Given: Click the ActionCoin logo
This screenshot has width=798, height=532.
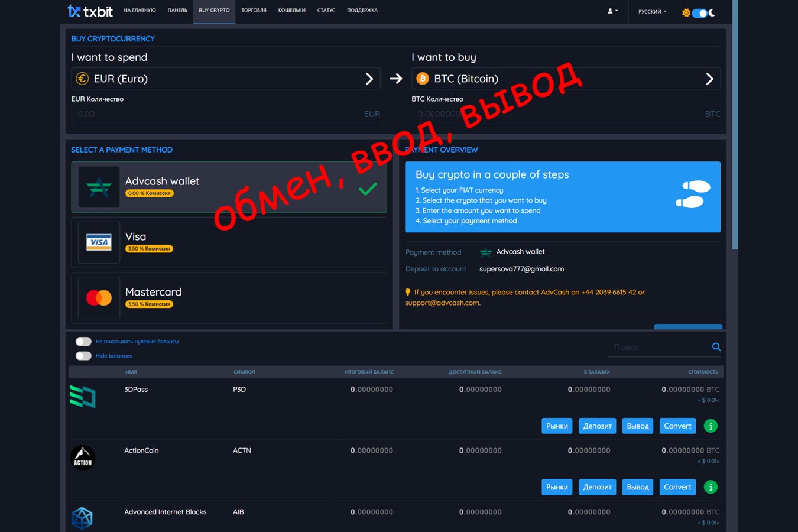Looking at the screenshot, I should pos(83,458).
